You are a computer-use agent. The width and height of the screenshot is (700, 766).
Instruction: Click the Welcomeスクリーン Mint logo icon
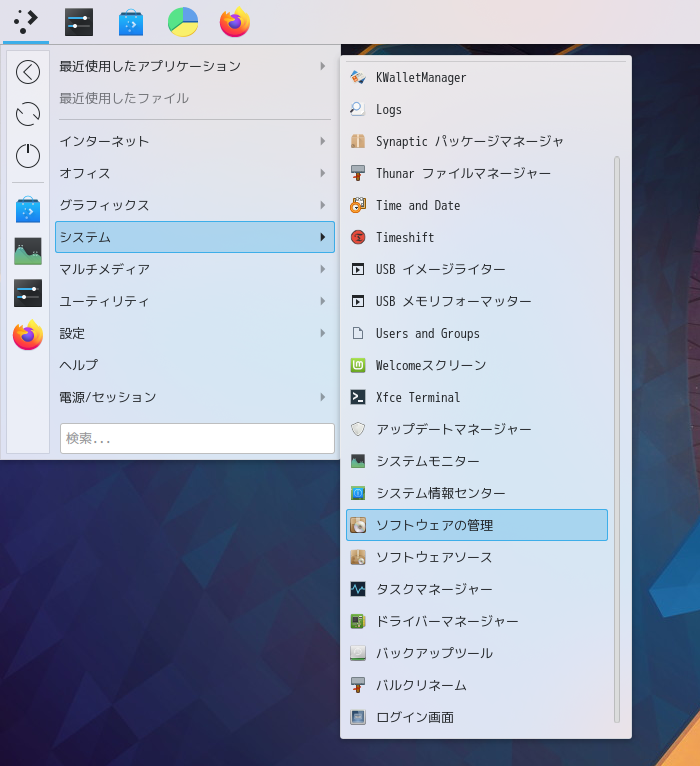[358, 365]
